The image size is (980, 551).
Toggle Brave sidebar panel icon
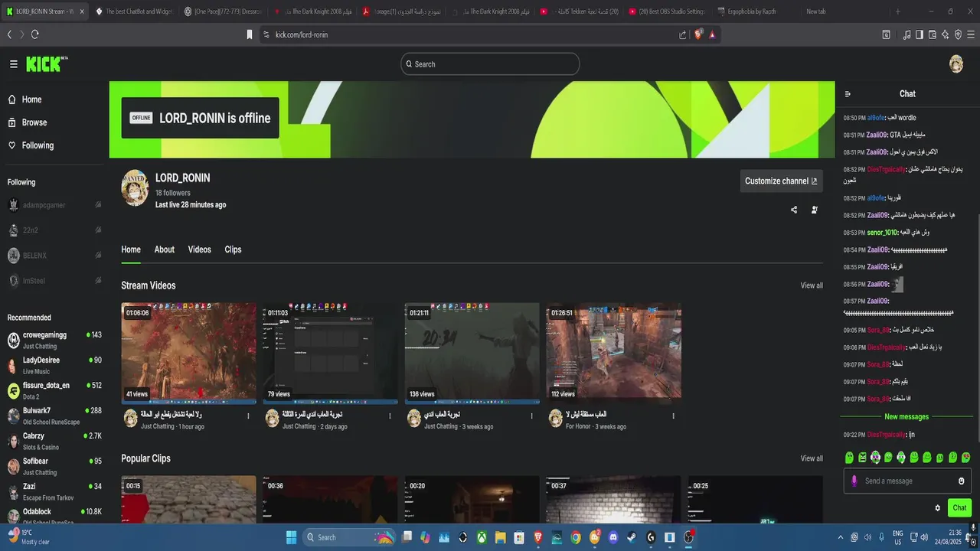[x=920, y=34]
